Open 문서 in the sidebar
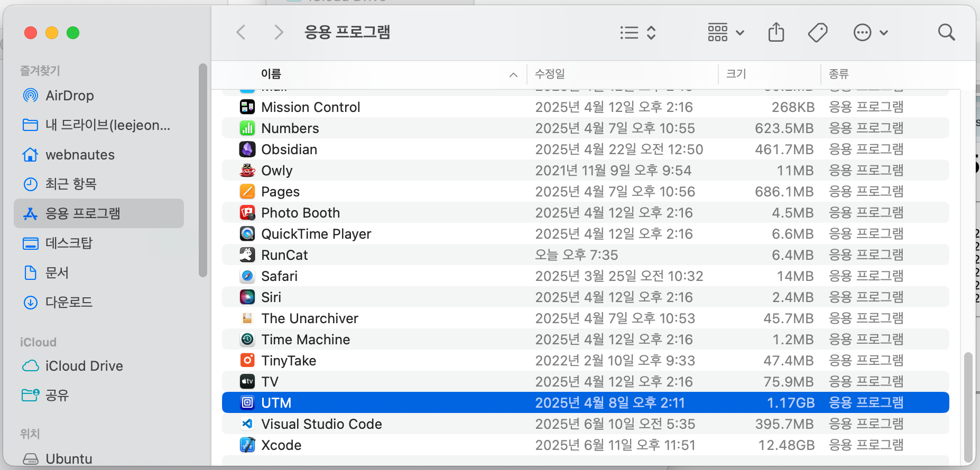This screenshot has height=470, width=980. [x=99, y=272]
